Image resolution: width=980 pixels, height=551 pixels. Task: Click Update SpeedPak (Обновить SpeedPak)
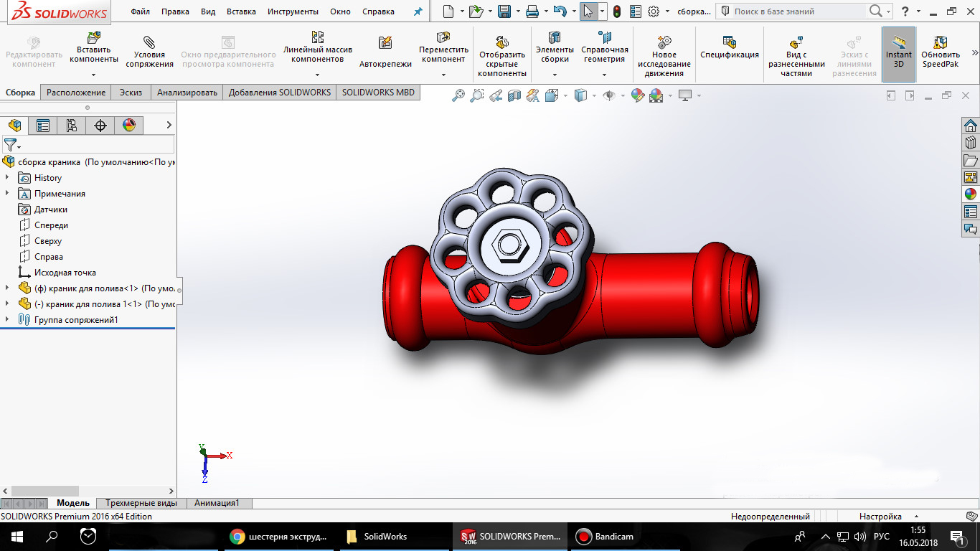pos(941,52)
